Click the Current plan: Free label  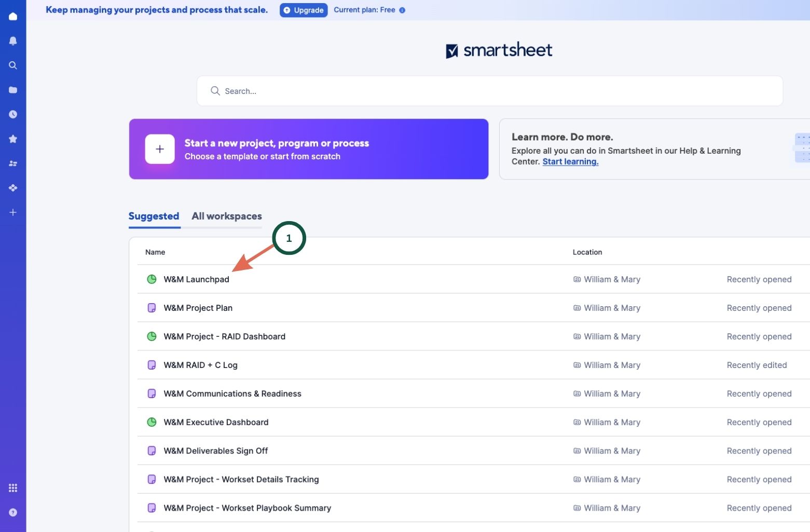point(364,10)
